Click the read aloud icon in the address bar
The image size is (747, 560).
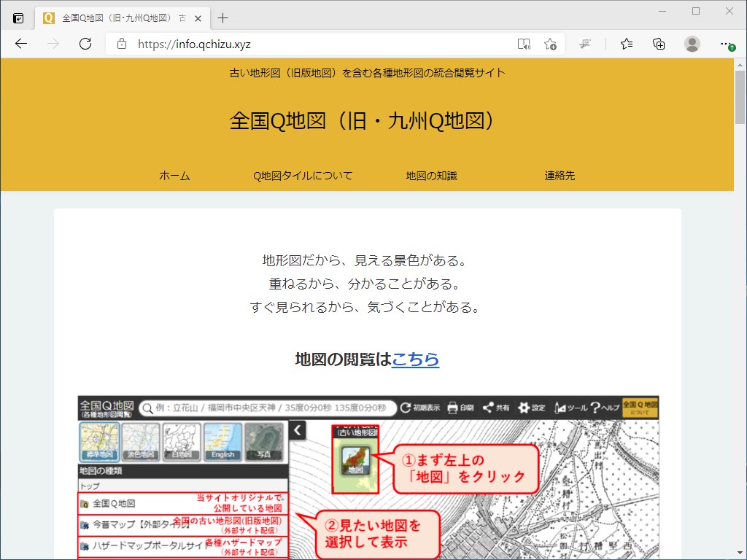click(524, 44)
